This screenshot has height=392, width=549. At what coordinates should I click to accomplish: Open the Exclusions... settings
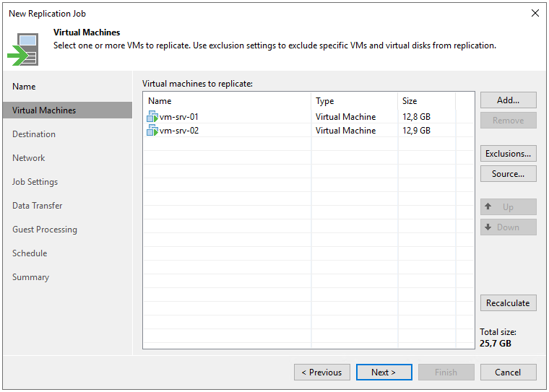(x=508, y=154)
